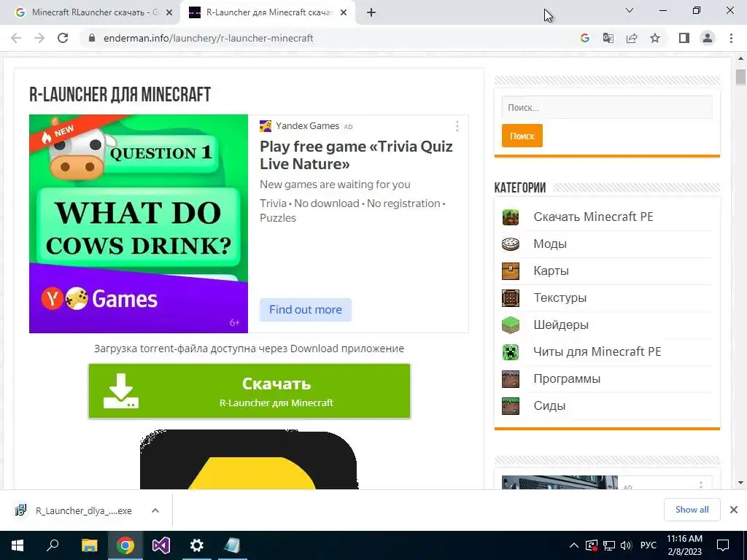Expand options arrow for R_Launcher download

coord(155,510)
